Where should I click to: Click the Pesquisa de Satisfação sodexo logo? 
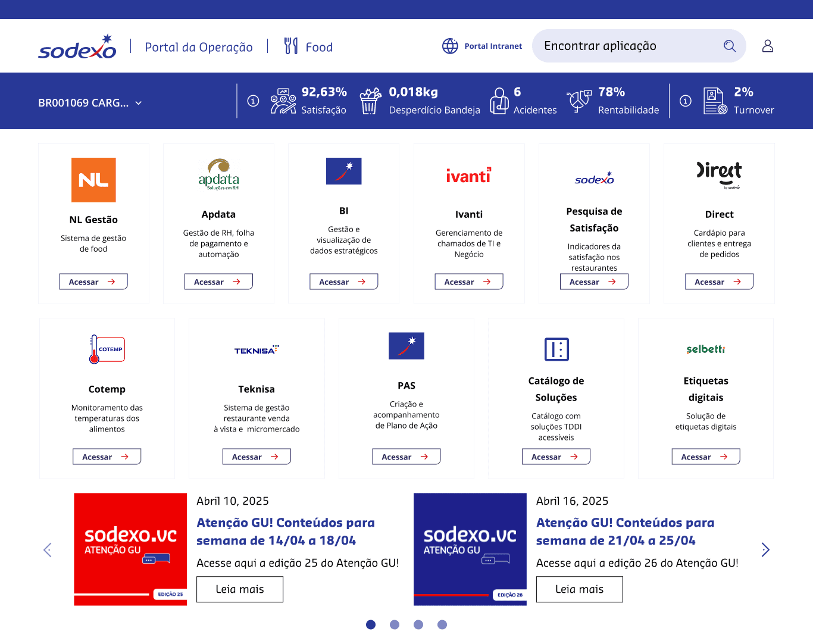coord(594,178)
